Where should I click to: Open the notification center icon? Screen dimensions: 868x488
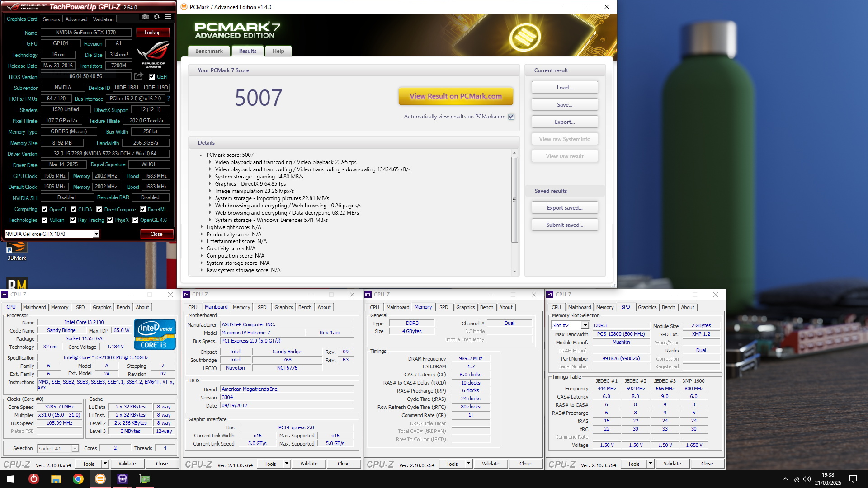coord(853,479)
